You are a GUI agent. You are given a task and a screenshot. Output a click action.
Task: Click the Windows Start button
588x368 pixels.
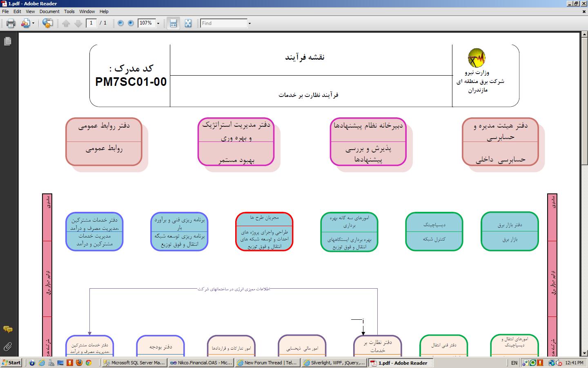click(12, 363)
